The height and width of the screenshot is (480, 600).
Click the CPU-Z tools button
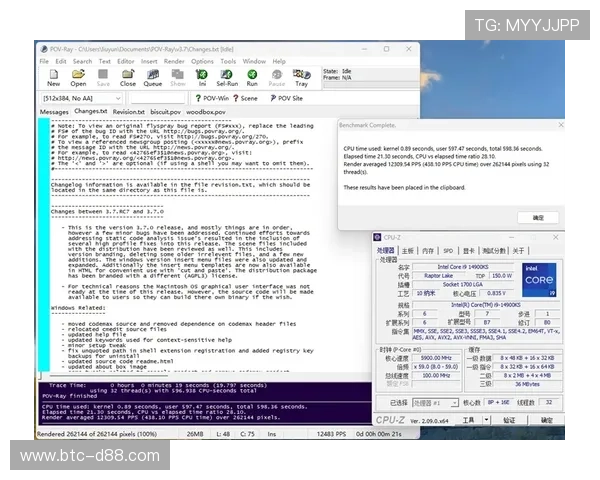pyautogui.click(x=469, y=420)
